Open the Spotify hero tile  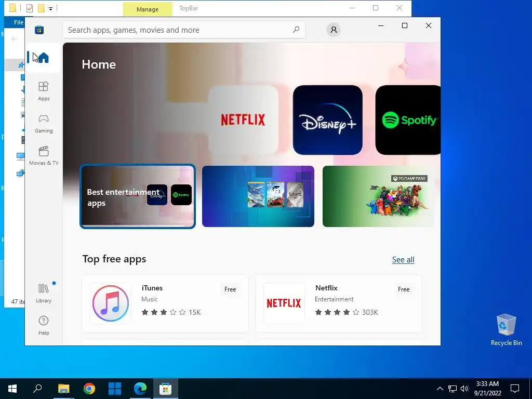408,120
